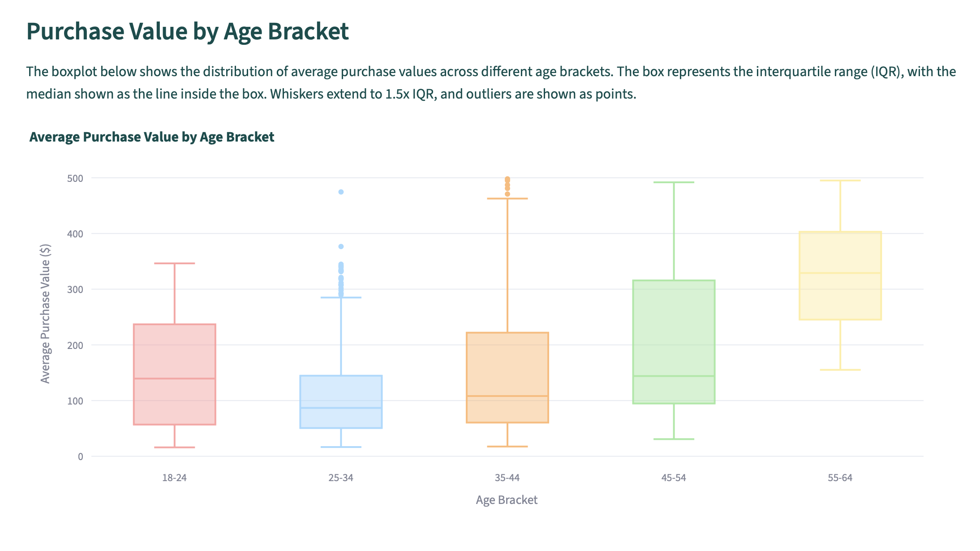Click the "Purchase Value by Age Bracket" heading
Screen dimensions: 980x551
click(187, 31)
